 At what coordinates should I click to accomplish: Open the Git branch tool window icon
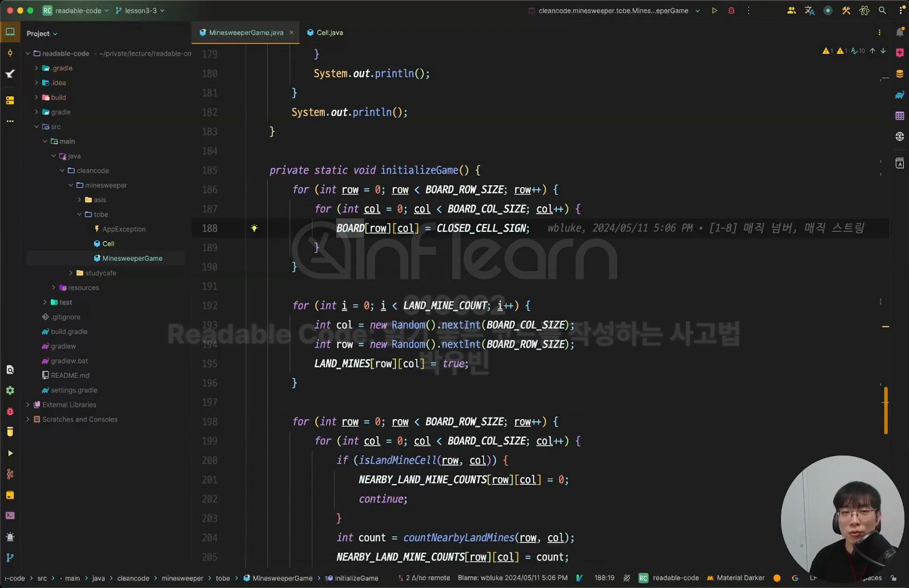point(10,558)
